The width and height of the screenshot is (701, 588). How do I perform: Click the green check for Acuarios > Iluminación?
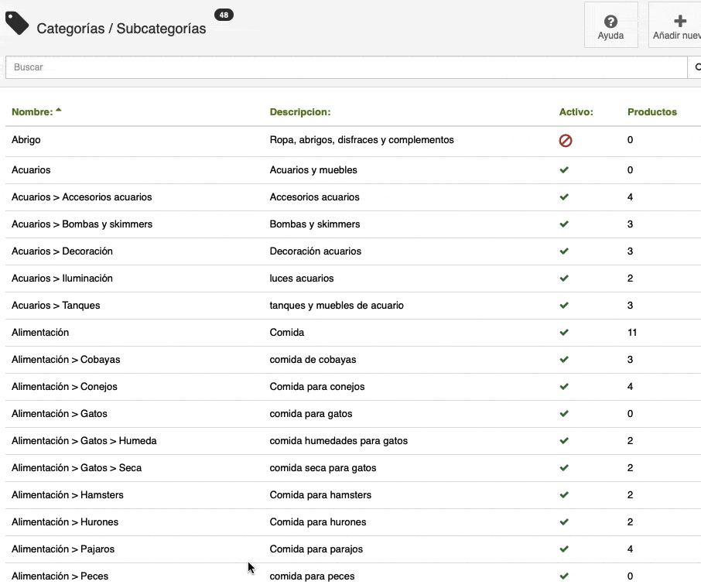click(x=564, y=278)
